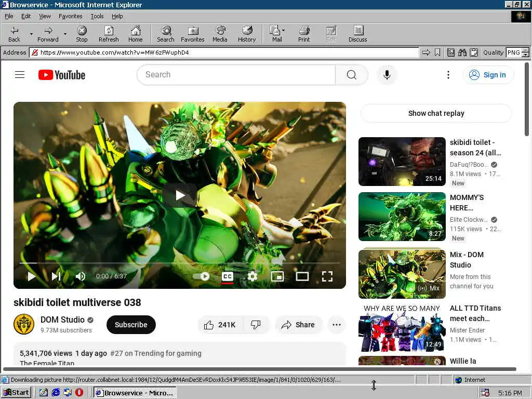This screenshot has height=399, width=532.
Task: Open the player settings gear
Action: 252,276
